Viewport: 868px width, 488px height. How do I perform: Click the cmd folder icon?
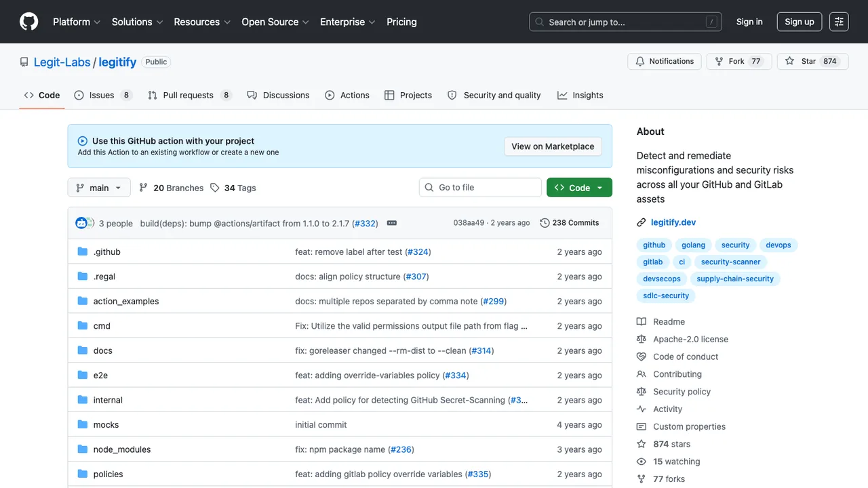[x=83, y=326]
